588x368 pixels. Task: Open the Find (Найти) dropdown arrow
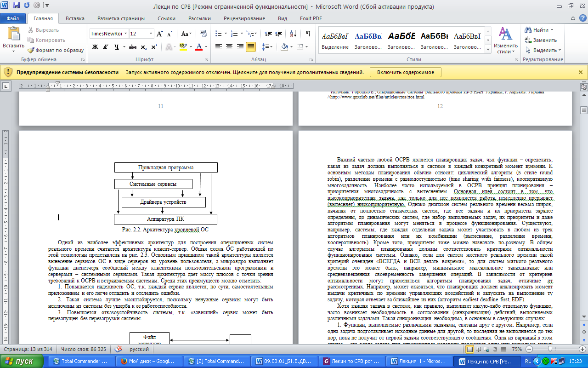click(x=552, y=30)
